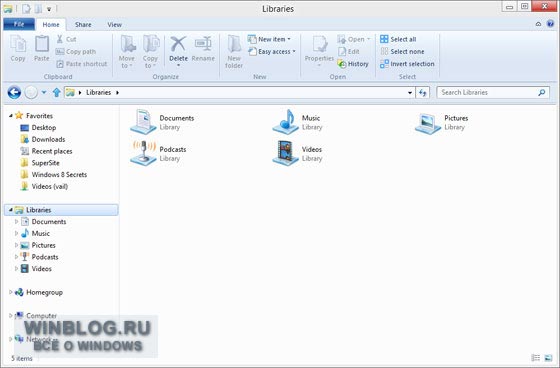Go up one level with Up arrow
This screenshot has width=560, height=368.
coord(56,93)
